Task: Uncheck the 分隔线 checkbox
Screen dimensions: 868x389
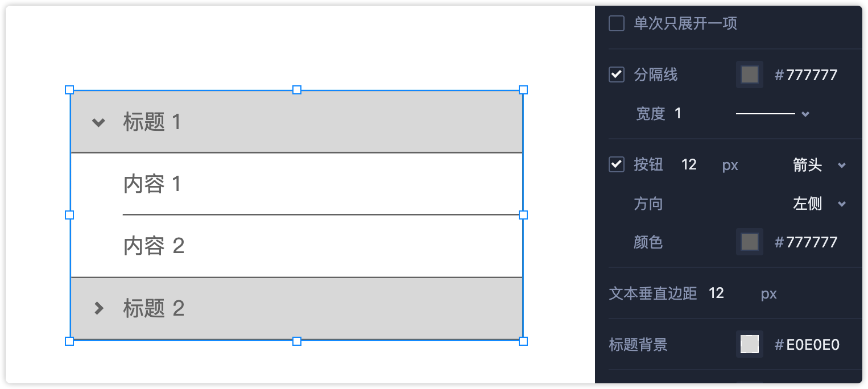Action: 617,75
